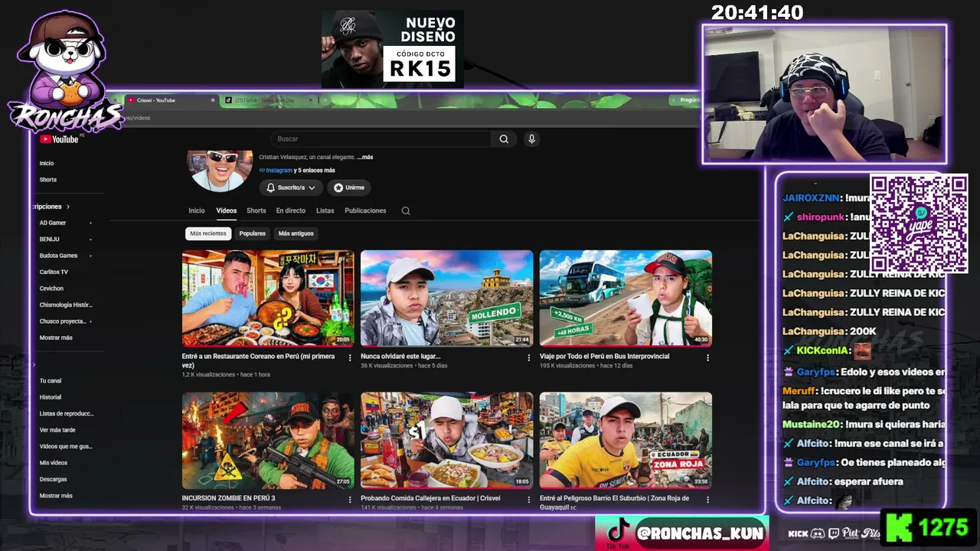Select the Videos channel tab
Screen dimensions: 980x551
click(227, 210)
